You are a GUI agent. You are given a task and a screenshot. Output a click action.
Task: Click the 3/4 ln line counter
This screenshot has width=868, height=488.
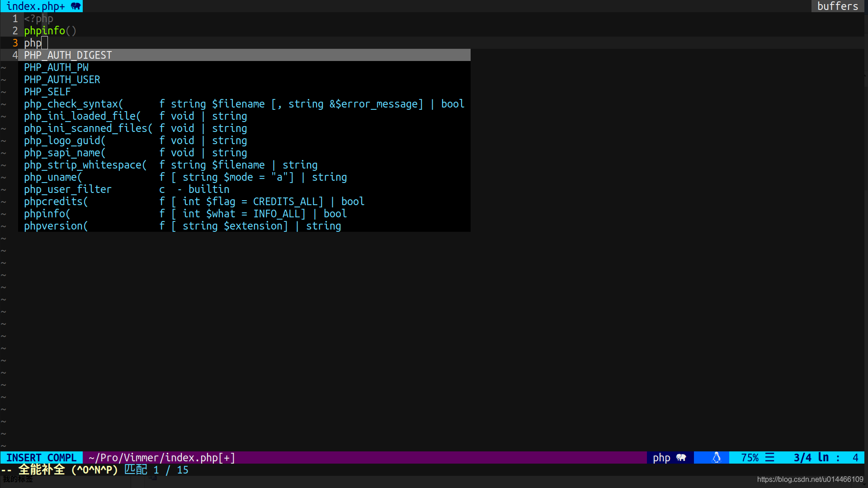click(x=811, y=458)
